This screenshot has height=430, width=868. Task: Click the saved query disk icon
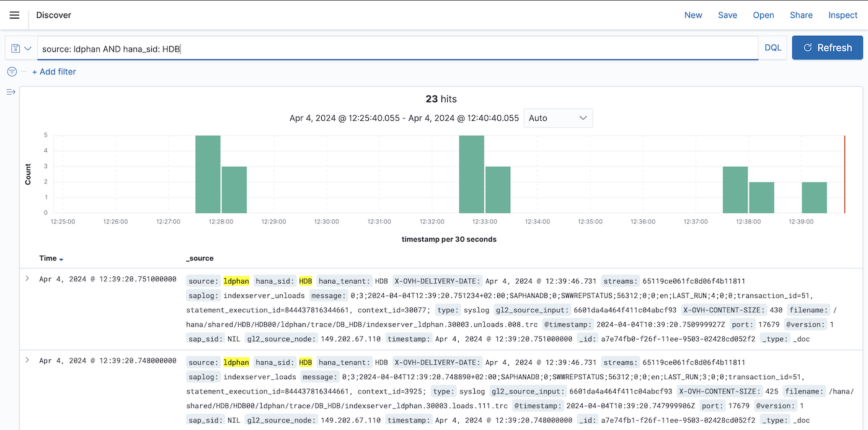[x=15, y=48]
